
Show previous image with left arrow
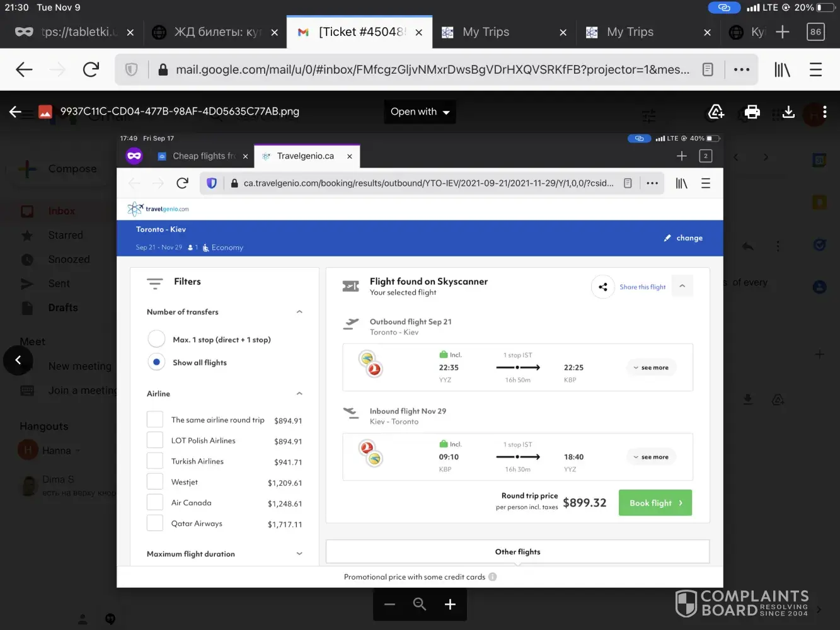click(x=18, y=360)
